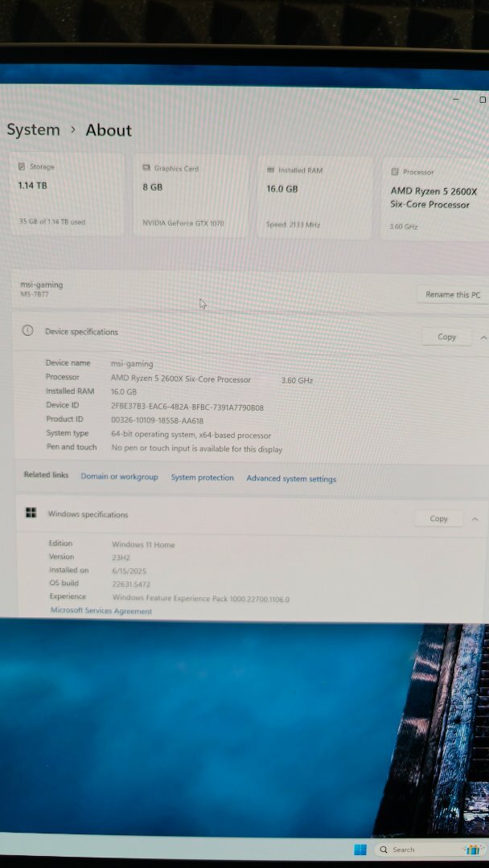
Task: Copy the Windows specifications
Action: click(x=438, y=518)
